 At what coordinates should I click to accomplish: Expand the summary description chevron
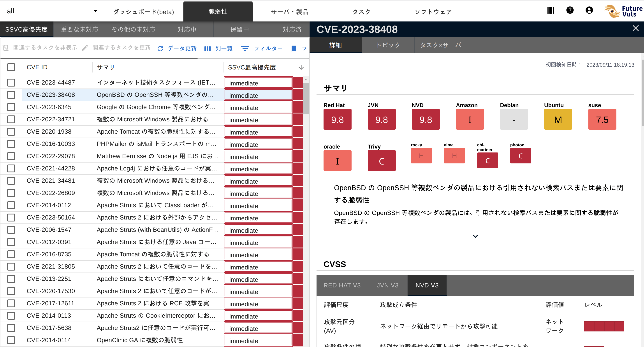(x=475, y=236)
